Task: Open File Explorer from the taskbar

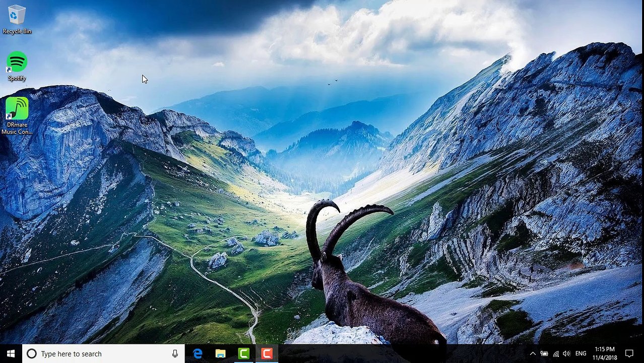Action: [220, 354]
